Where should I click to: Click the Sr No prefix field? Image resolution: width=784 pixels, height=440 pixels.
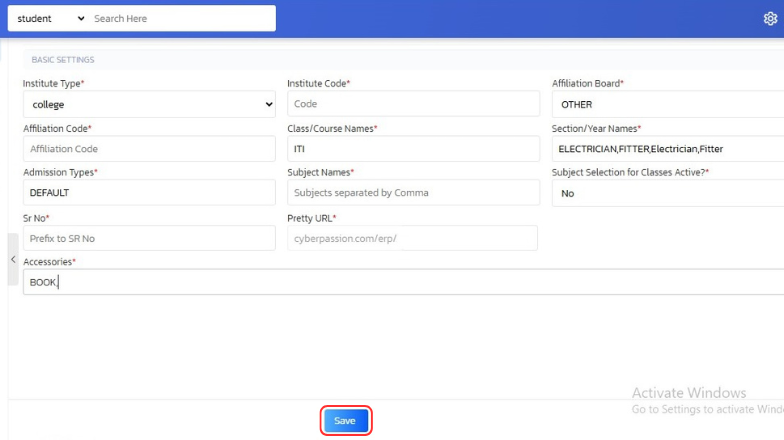(x=149, y=238)
